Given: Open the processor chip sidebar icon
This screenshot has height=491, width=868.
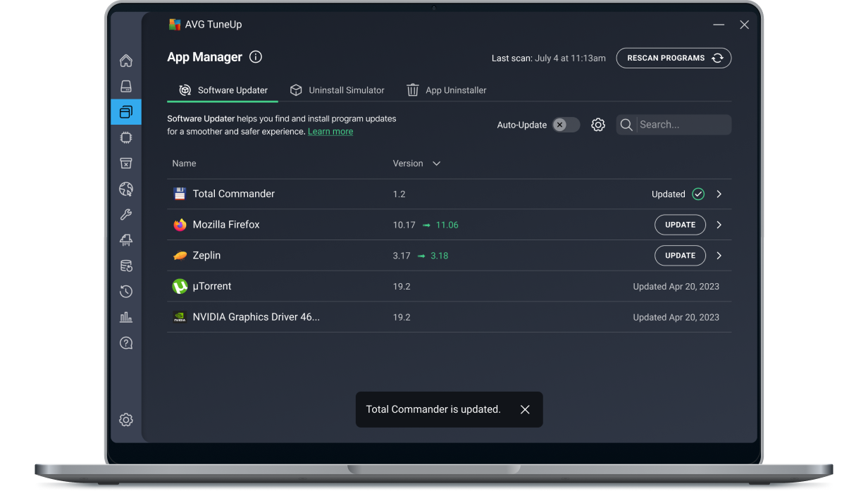Looking at the screenshot, I should click(126, 137).
